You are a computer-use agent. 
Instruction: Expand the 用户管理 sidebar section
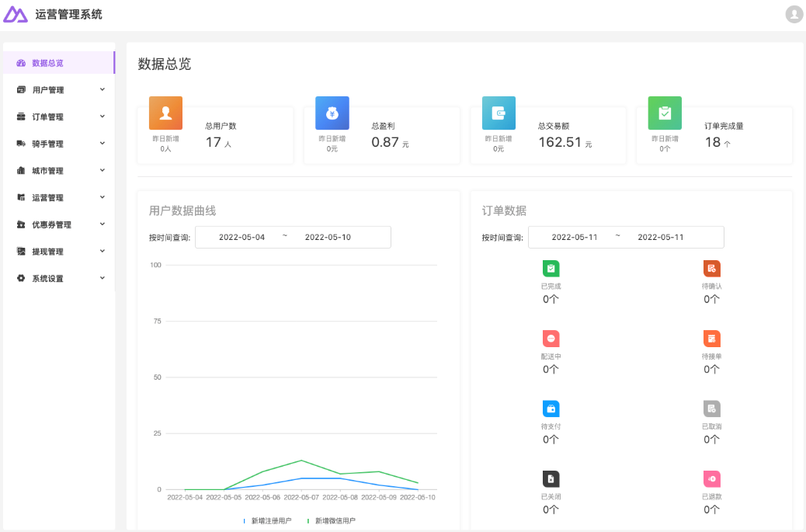(58, 89)
